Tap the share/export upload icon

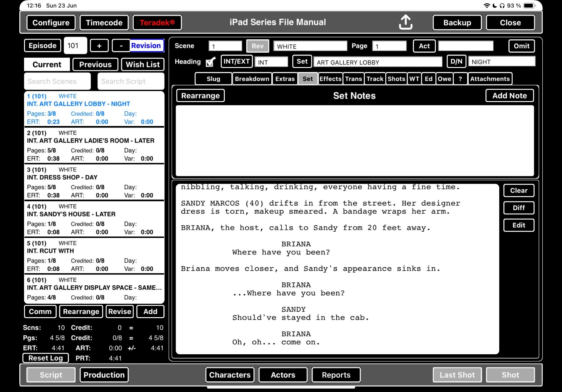(406, 22)
